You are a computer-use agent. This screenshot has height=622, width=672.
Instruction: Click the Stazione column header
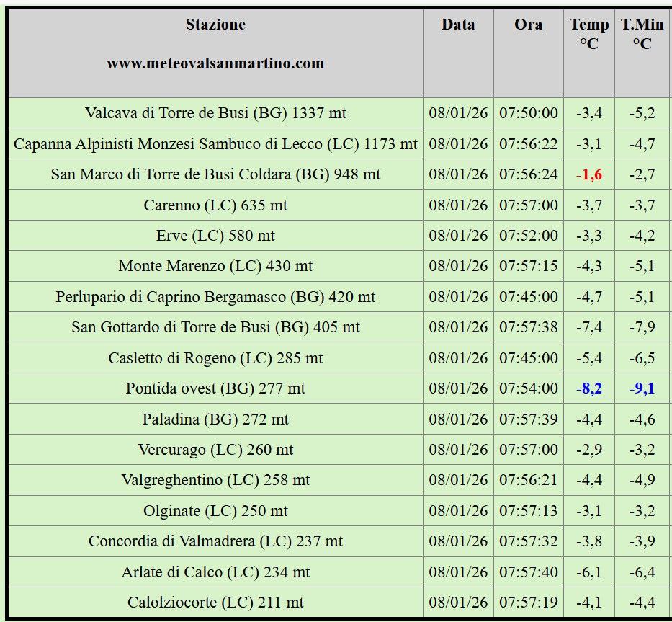[x=215, y=25]
